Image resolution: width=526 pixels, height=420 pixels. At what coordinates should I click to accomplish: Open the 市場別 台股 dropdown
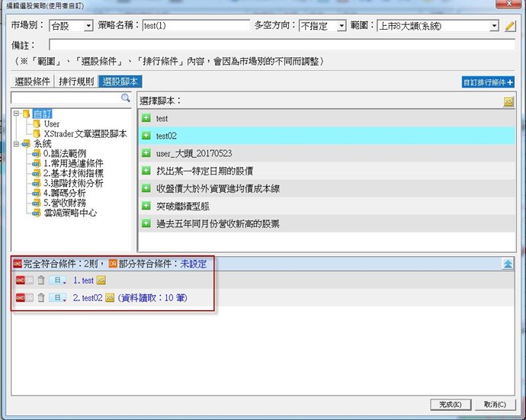(88, 26)
